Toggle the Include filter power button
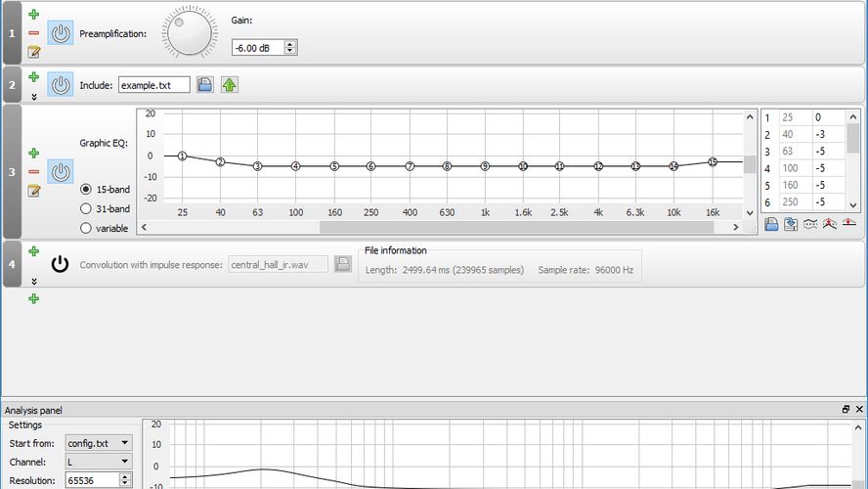868x489 pixels. pyautogui.click(x=61, y=85)
